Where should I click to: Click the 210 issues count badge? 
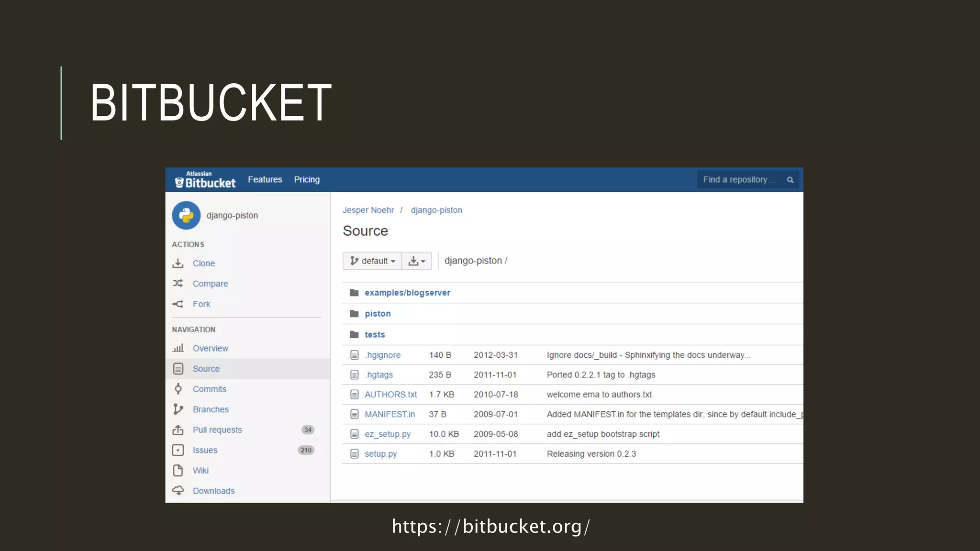[306, 450]
